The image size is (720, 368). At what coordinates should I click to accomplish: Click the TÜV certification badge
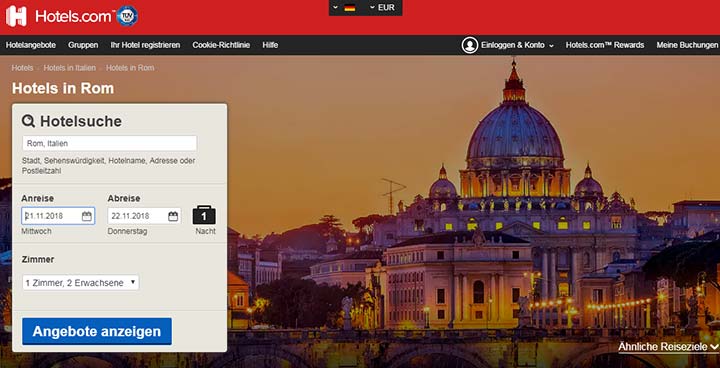(127, 16)
